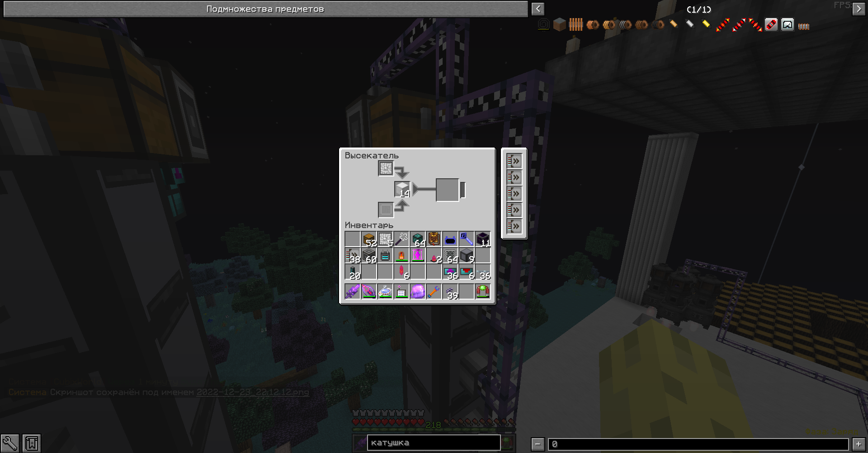Go to the next item list page

[x=858, y=9]
